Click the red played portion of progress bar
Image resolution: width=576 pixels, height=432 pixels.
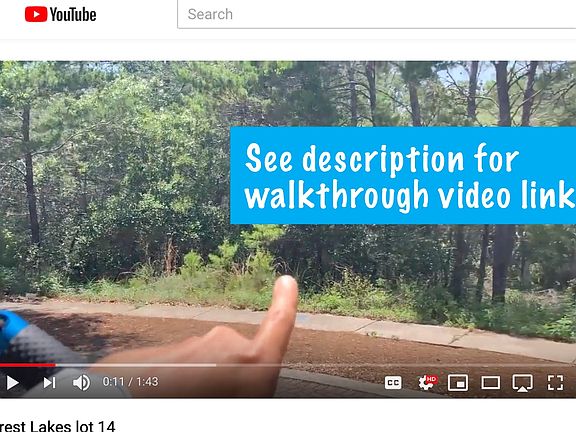28,365
